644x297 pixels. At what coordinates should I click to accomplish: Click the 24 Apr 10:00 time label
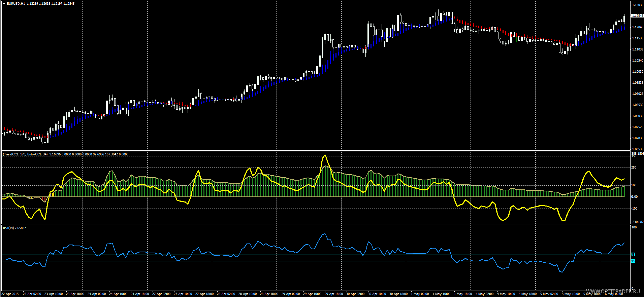[x=118, y=294]
